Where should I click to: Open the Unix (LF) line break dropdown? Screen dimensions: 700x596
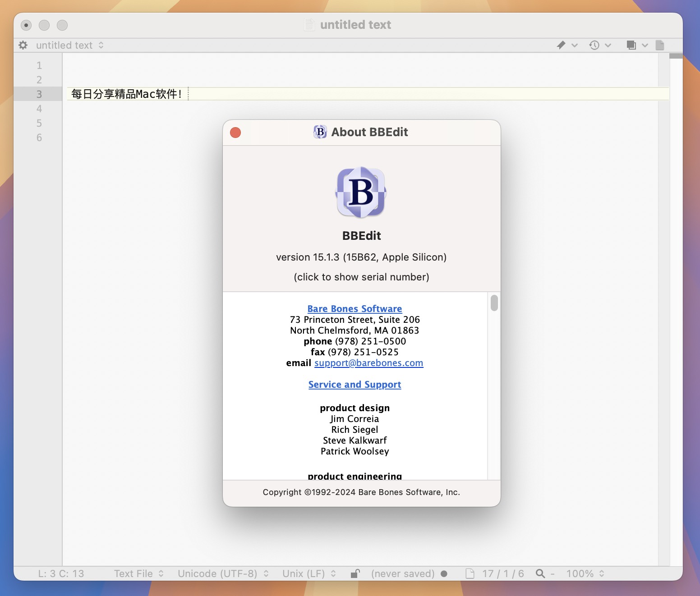(309, 573)
